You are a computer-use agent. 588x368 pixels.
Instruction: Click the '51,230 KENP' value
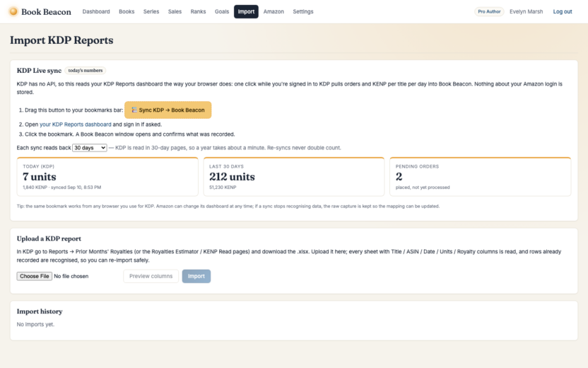[223, 188]
